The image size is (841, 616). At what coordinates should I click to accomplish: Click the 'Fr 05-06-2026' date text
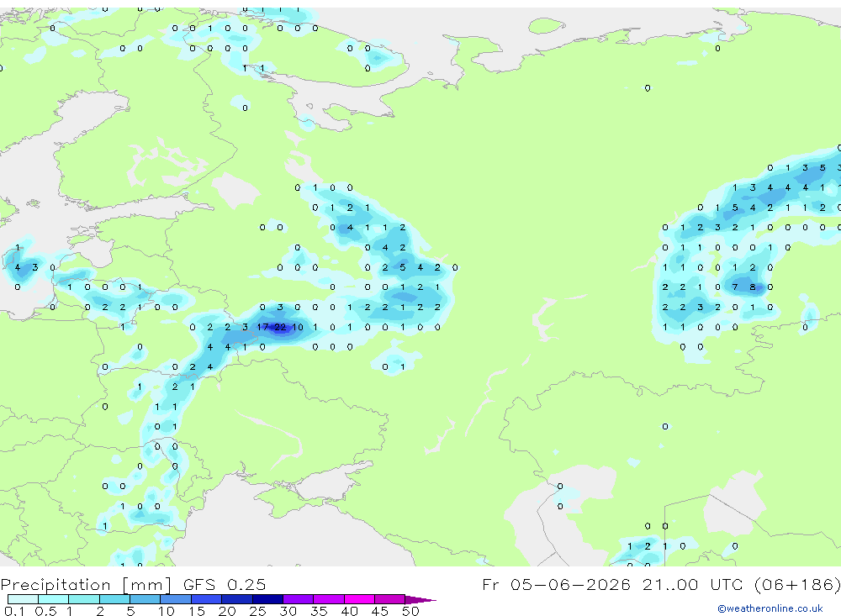[556, 585]
